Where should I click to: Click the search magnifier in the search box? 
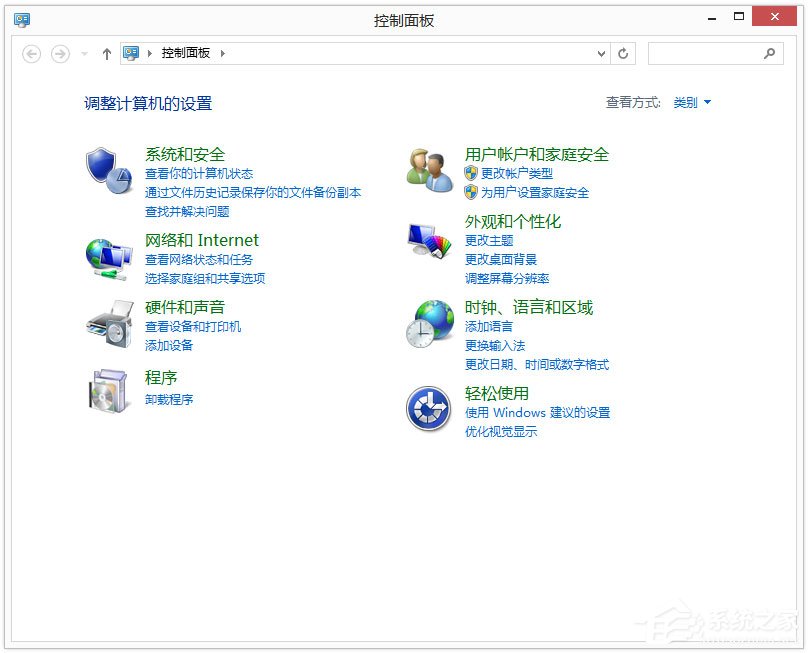point(770,54)
